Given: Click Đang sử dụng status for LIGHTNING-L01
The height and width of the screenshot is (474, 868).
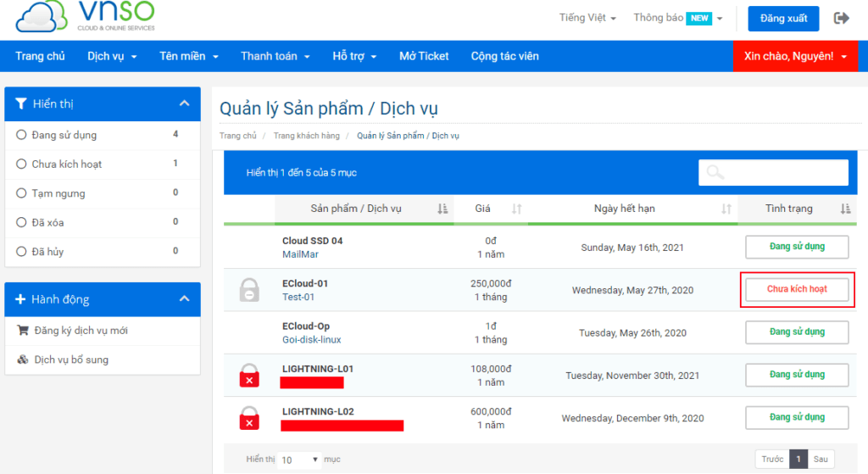Looking at the screenshot, I should point(797,375).
